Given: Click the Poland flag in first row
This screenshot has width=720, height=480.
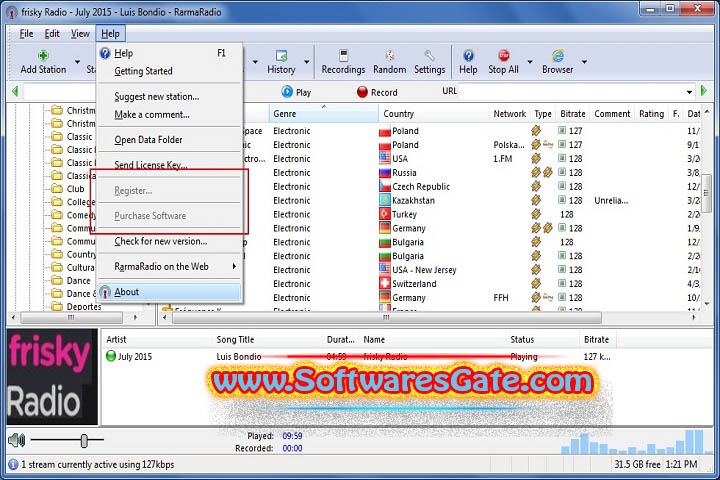Looking at the screenshot, I should (x=385, y=131).
